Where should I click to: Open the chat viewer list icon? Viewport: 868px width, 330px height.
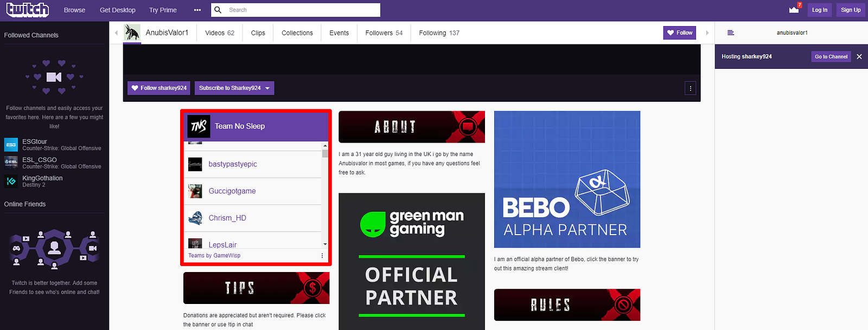(x=731, y=33)
